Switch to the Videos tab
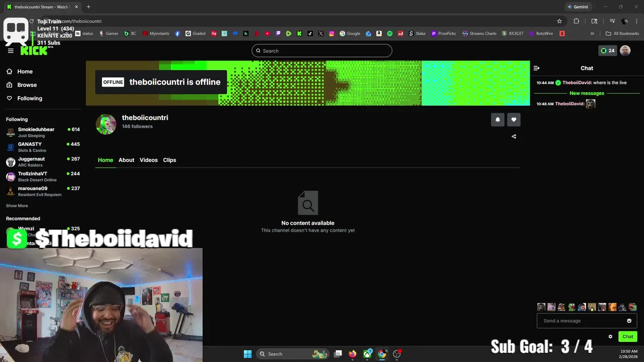 (148, 160)
